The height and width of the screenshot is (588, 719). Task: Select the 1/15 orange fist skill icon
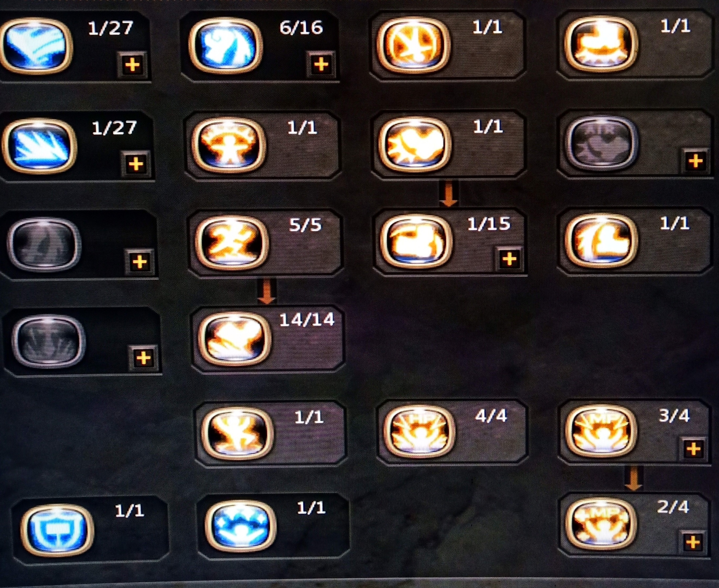click(416, 242)
